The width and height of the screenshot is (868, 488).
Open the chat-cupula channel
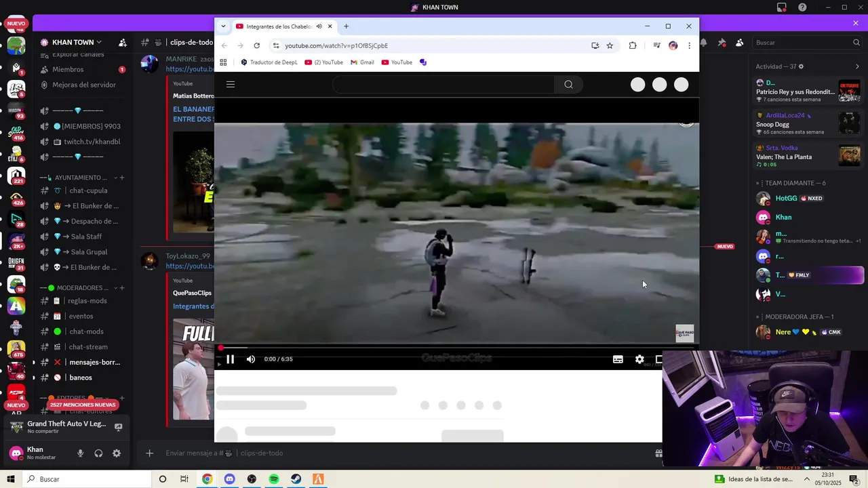click(x=82, y=190)
